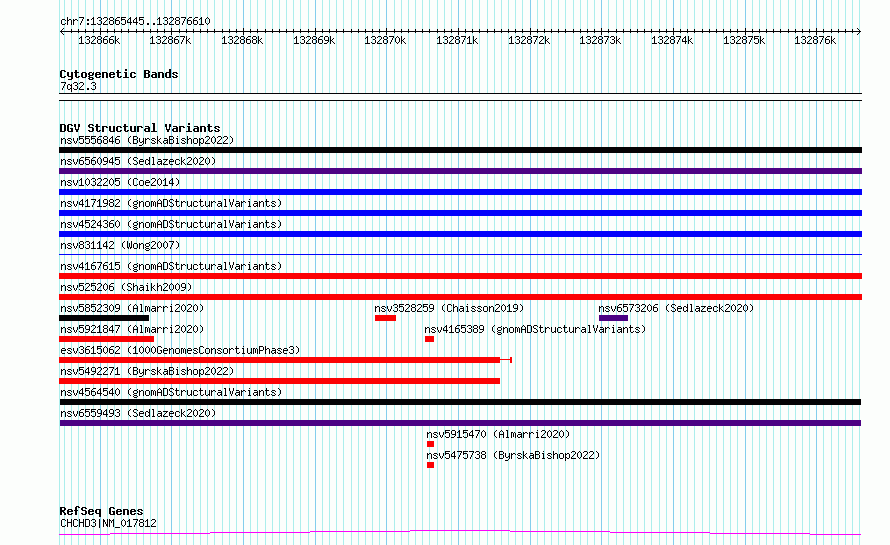Click the red nsv5492271 variant bar

(279, 381)
